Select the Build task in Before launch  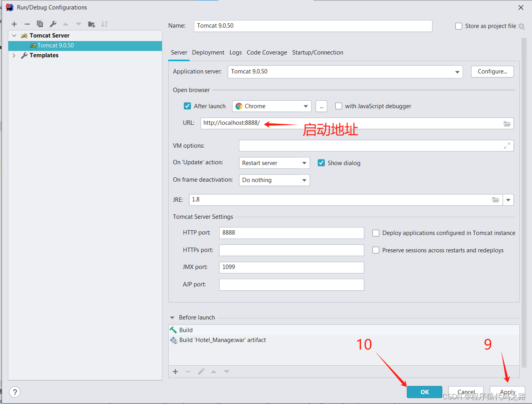coord(344,330)
